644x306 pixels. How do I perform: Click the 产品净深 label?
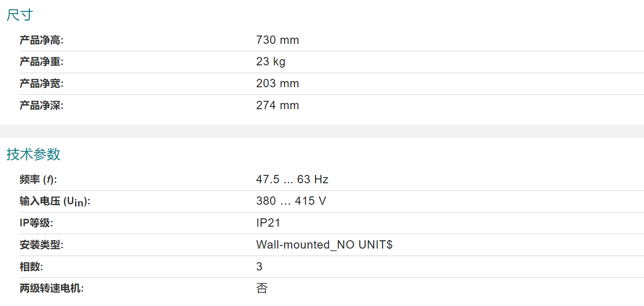pyautogui.click(x=42, y=106)
